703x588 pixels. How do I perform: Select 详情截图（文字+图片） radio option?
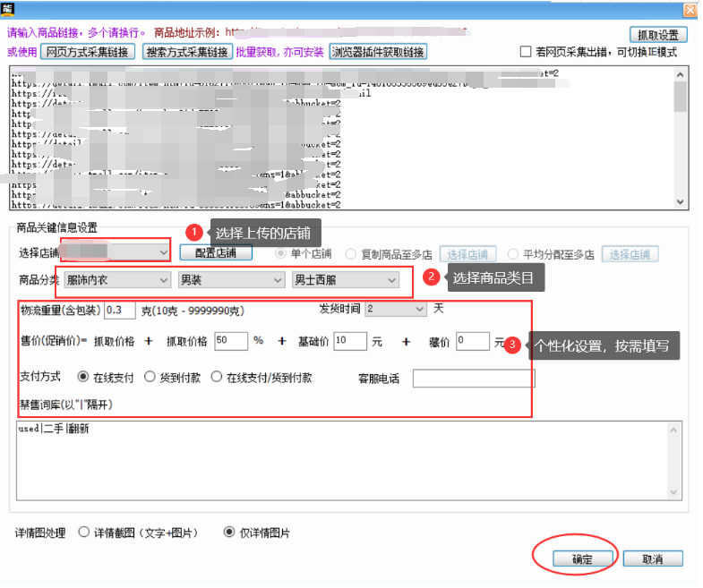coord(84,532)
